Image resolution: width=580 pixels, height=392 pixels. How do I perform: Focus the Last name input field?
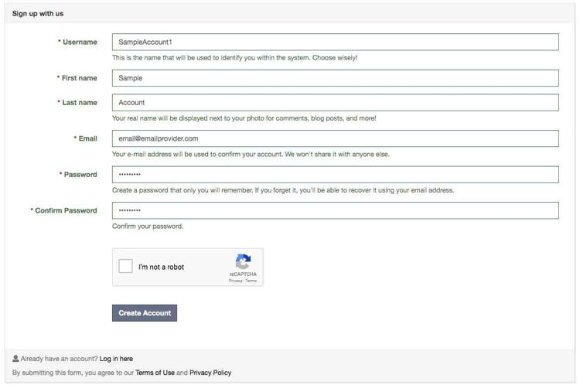click(336, 102)
